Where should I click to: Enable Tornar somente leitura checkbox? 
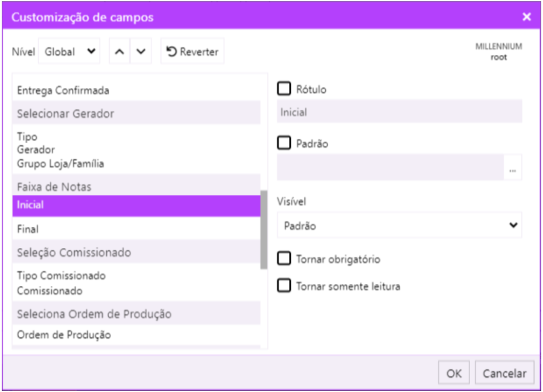click(284, 286)
